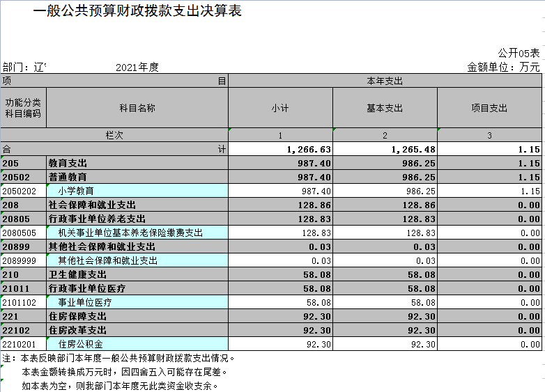The width and height of the screenshot is (545, 392).
Task: Click code cell 2089999
Action: pos(23,260)
